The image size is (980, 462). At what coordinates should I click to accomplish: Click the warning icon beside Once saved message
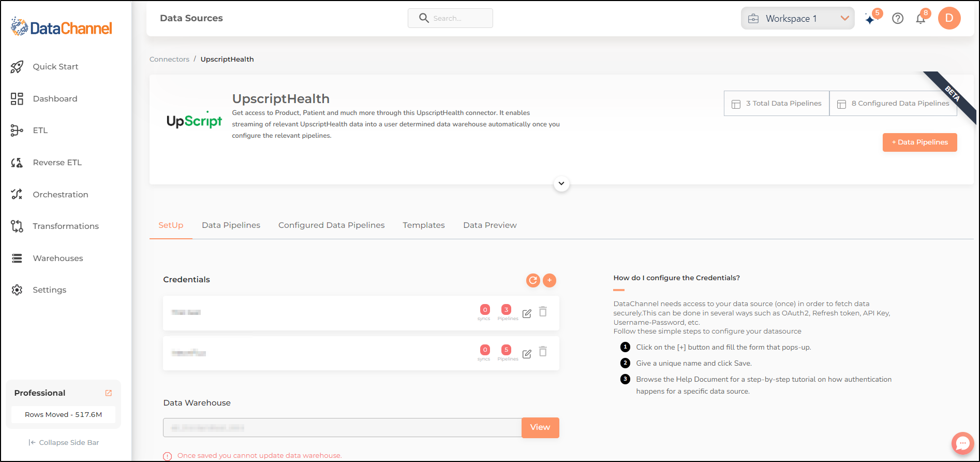tap(167, 456)
